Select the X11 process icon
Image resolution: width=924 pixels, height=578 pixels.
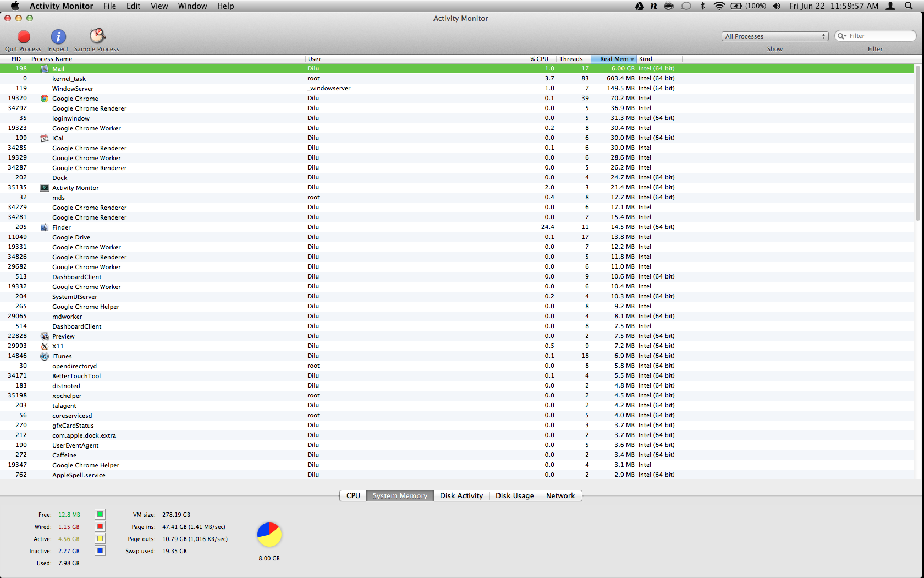(45, 346)
